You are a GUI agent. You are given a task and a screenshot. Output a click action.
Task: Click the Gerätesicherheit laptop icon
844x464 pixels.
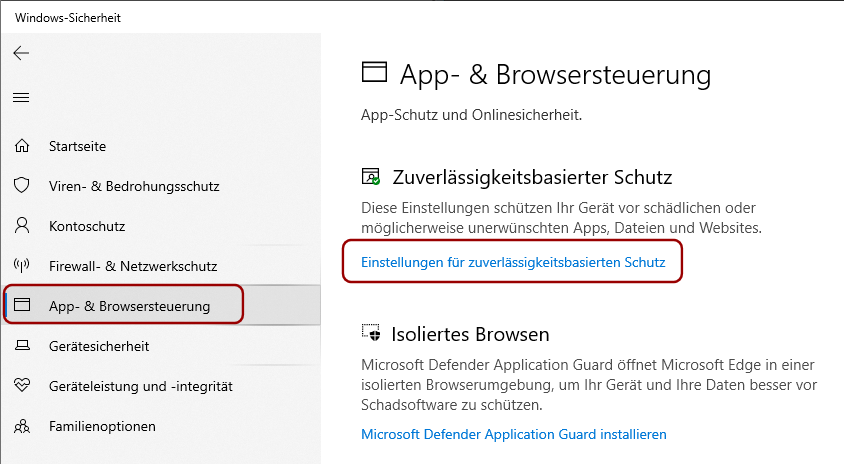tap(22, 346)
